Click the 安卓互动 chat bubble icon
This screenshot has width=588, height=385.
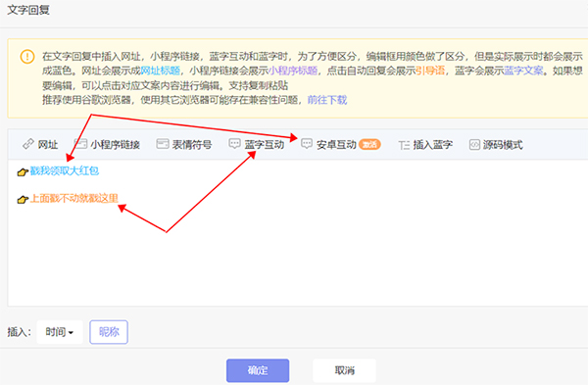click(x=307, y=144)
